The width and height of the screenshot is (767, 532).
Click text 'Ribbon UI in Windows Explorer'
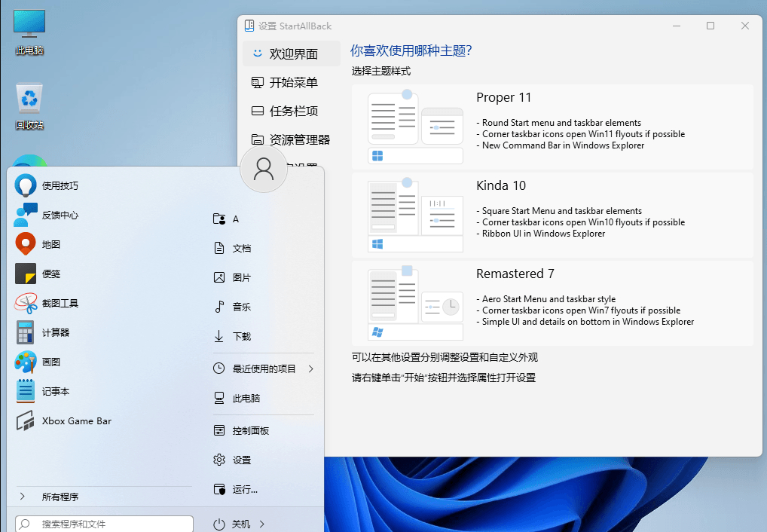point(543,234)
